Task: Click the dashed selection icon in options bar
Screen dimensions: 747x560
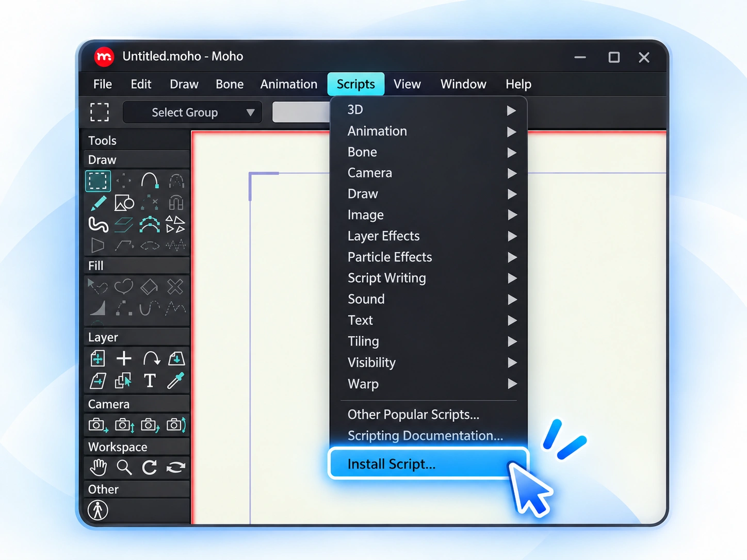Action: pyautogui.click(x=100, y=112)
